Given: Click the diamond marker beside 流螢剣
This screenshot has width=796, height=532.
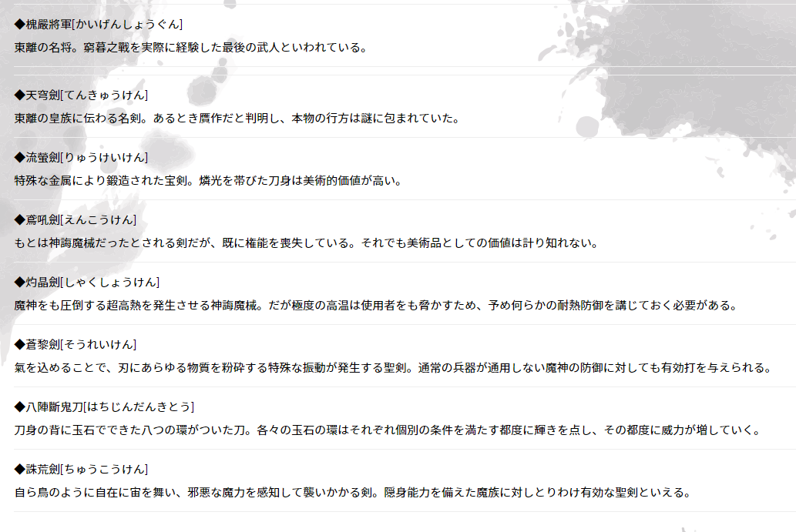Looking at the screenshot, I should coord(20,157).
